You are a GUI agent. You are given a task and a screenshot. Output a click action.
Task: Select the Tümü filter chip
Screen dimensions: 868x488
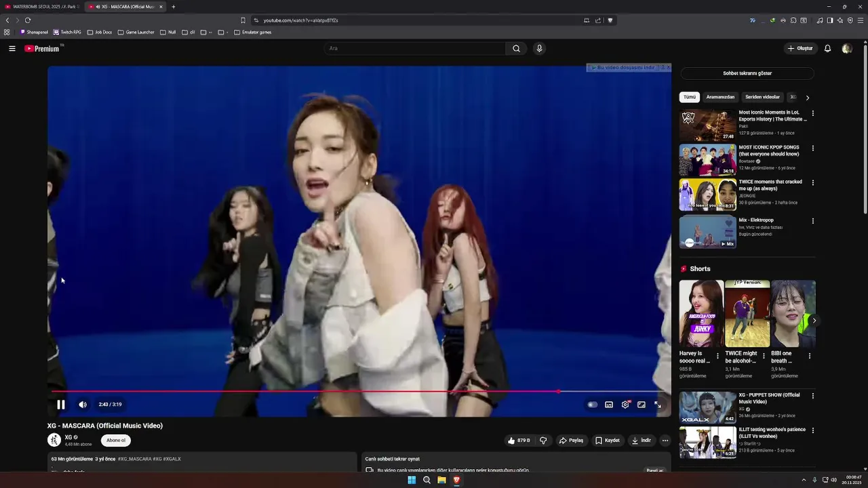(690, 97)
